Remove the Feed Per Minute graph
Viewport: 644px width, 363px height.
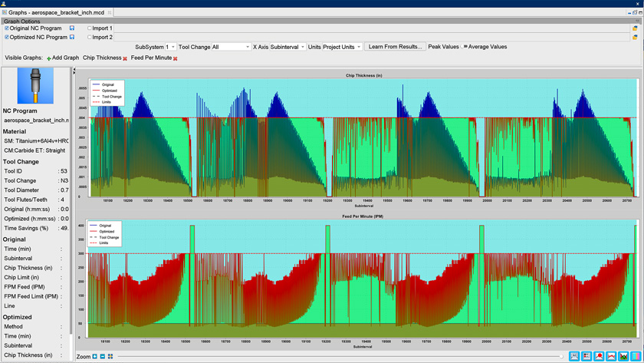pos(176,58)
